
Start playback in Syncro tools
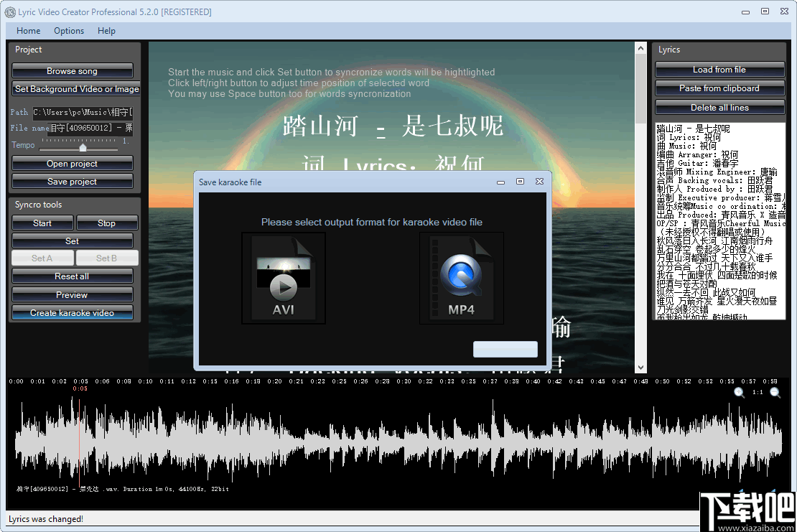click(x=42, y=223)
